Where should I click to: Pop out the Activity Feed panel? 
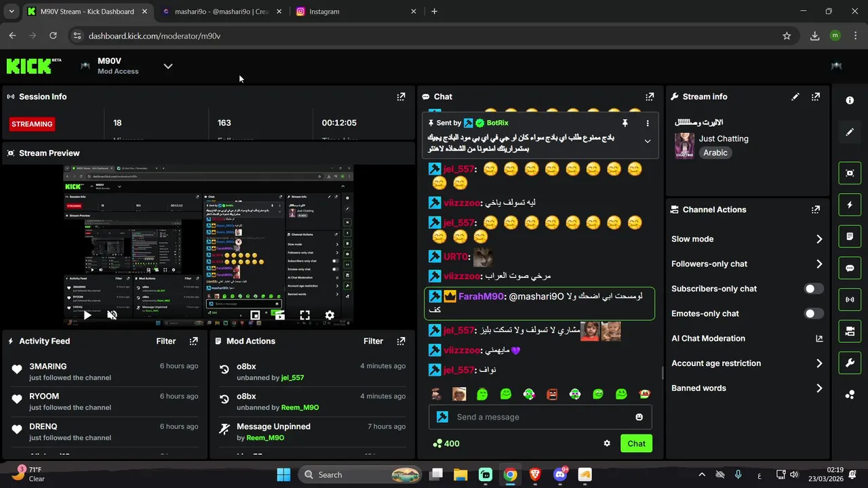(194, 341)
